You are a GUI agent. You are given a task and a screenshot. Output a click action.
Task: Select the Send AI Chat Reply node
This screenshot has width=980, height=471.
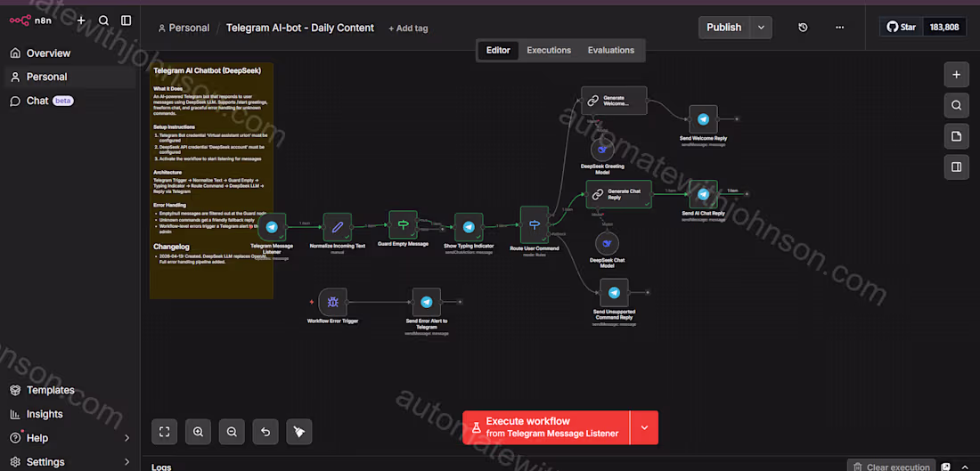703,194
